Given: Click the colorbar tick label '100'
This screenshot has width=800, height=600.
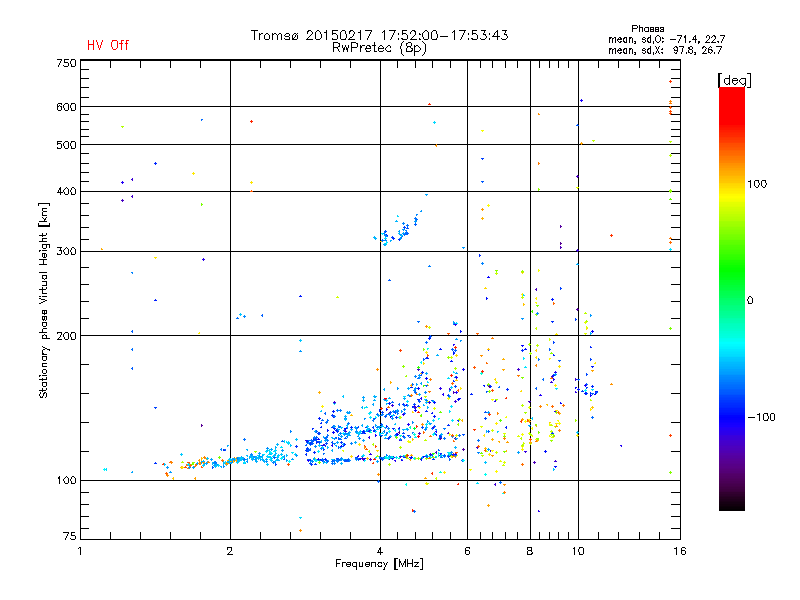Looking at the screenshot, I should pyautogui.click(x=757, y=184).
